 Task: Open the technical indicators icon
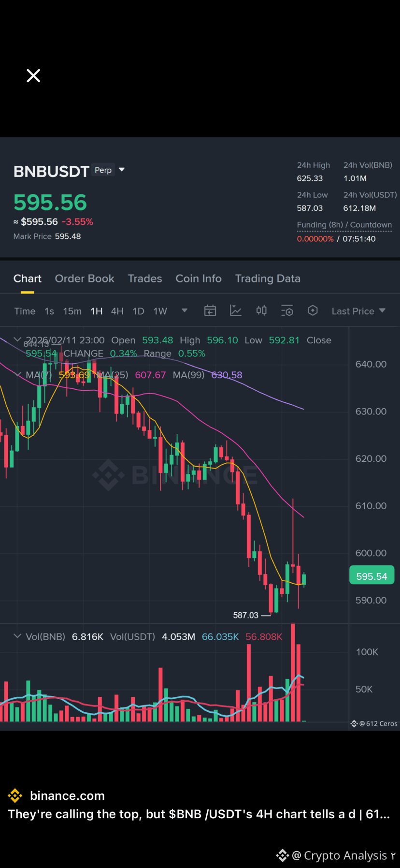[236, 310]
